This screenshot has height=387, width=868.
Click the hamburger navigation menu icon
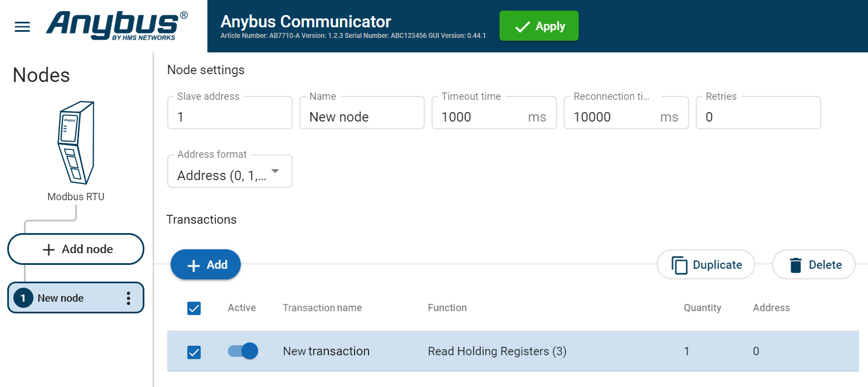click(x=22, y=26)
